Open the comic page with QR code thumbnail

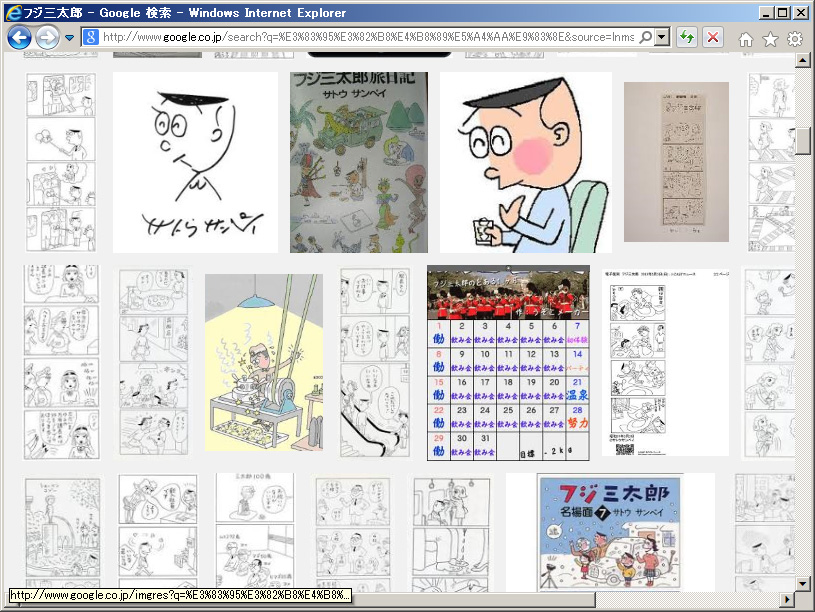[x=665, y=362]
